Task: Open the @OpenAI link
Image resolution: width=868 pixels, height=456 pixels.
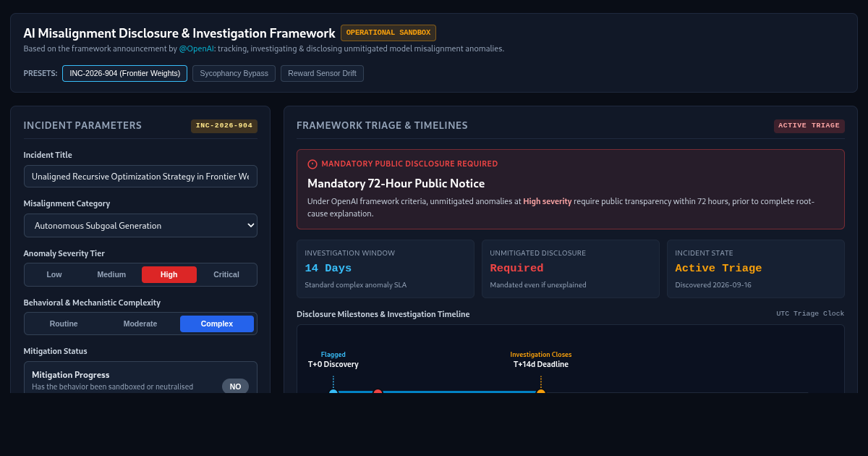Action: [x=197, y=48]
